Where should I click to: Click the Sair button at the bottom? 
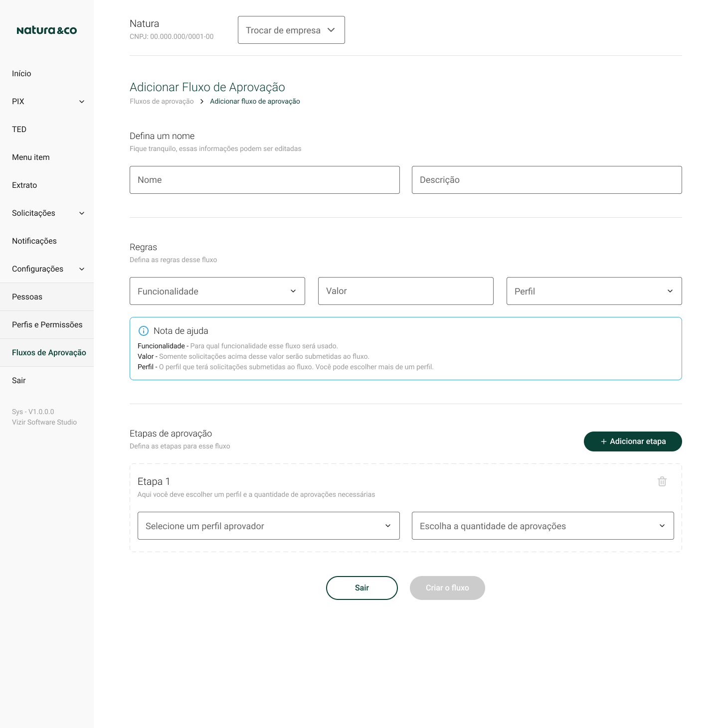pyautogui.click(x=361, y=588)
